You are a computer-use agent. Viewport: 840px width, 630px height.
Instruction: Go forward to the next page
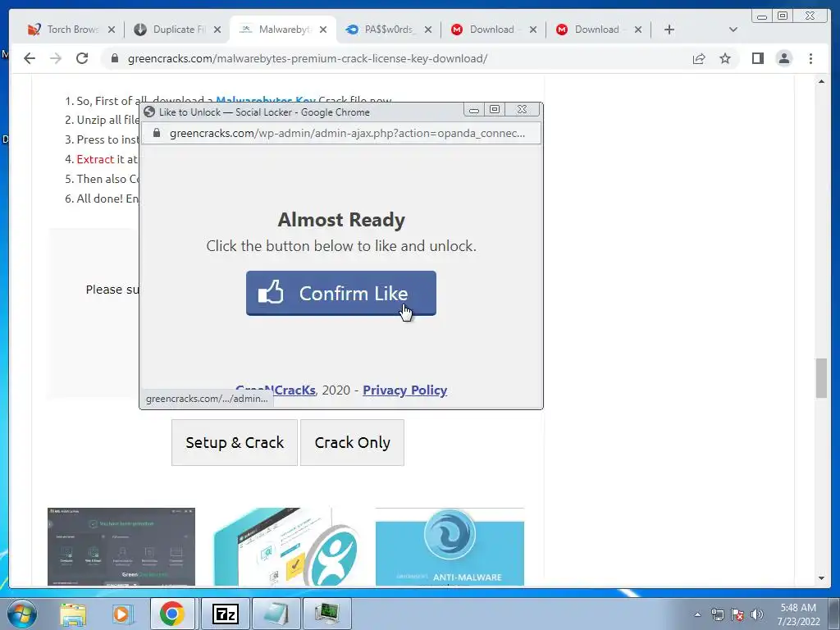56,58
